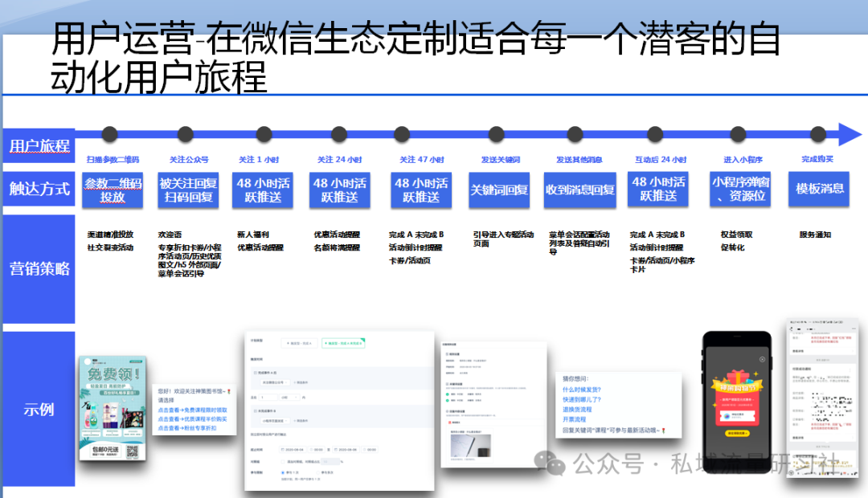Open the image thumbnail in the reply settings screenshot
The image size is (868, 498).
coord(470,445)
